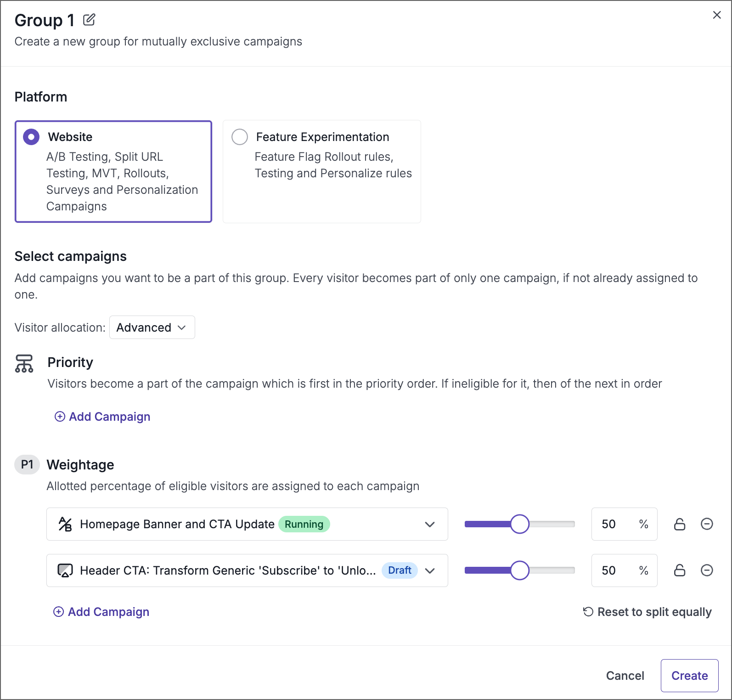Click Reset to split equally

click(648, 612)
